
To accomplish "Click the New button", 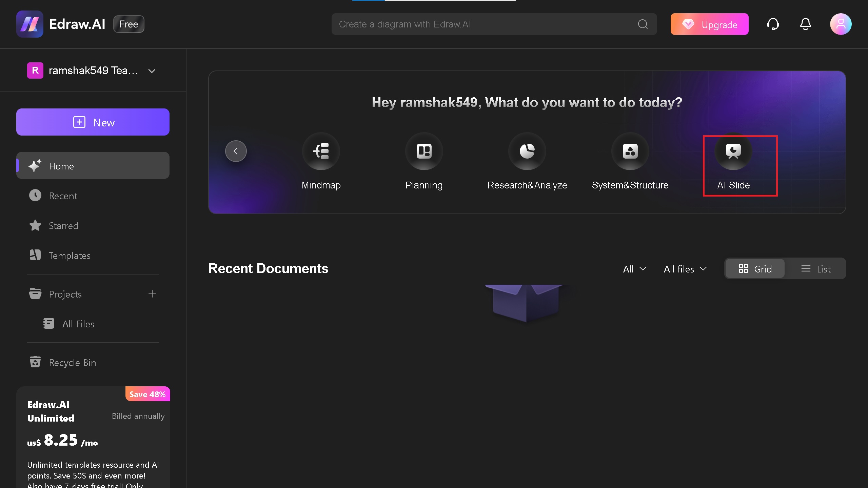I will [x=93, y=122].
